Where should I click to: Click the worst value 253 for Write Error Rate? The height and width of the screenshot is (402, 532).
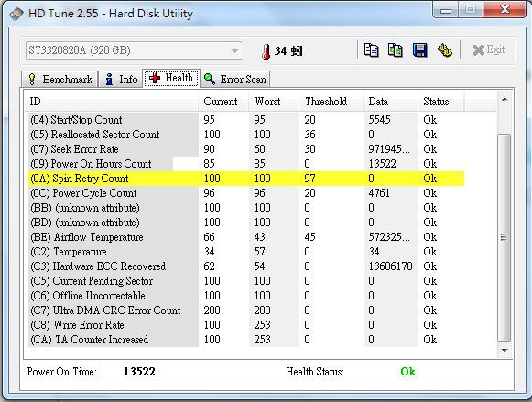click(262, 325)
